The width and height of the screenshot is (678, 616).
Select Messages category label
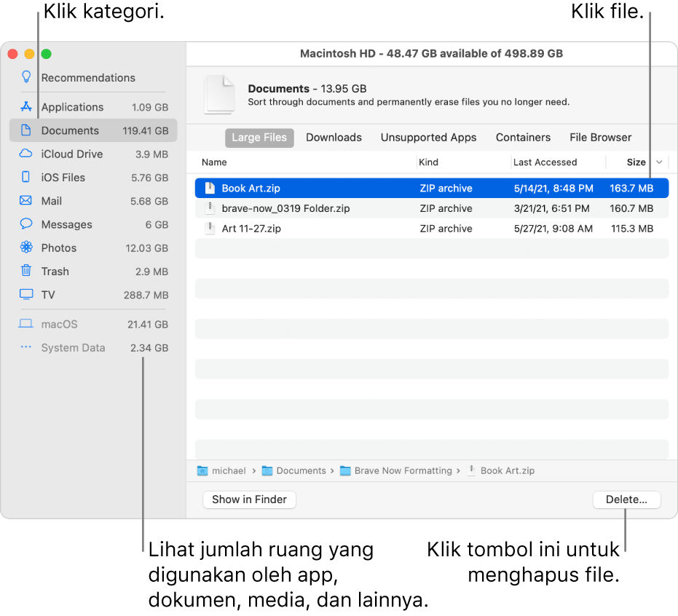tap(66, 224)
